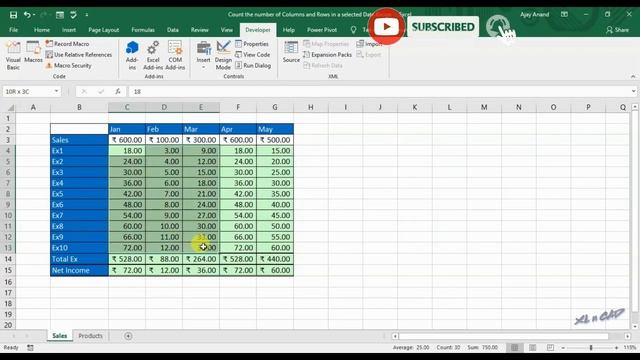This screenshot has width=640, height=360.
Task: Open the File tab
Action: click(13, 30)
